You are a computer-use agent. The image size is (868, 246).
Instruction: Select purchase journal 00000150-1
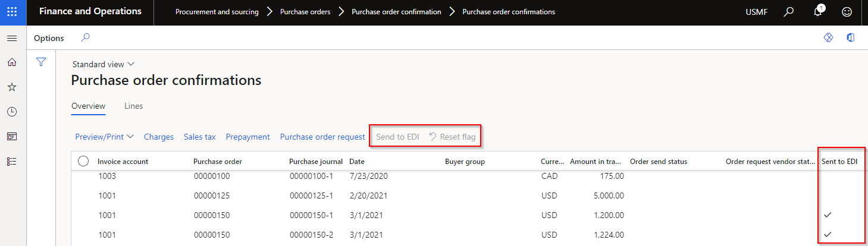click(x=311, y=215)
